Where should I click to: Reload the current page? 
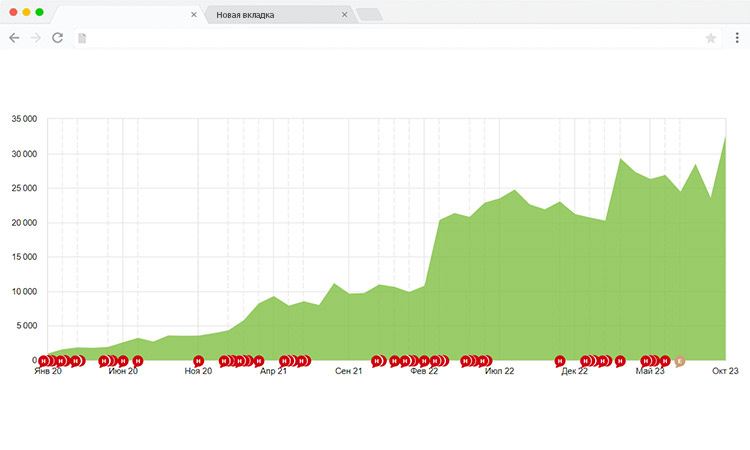[58, 38]
